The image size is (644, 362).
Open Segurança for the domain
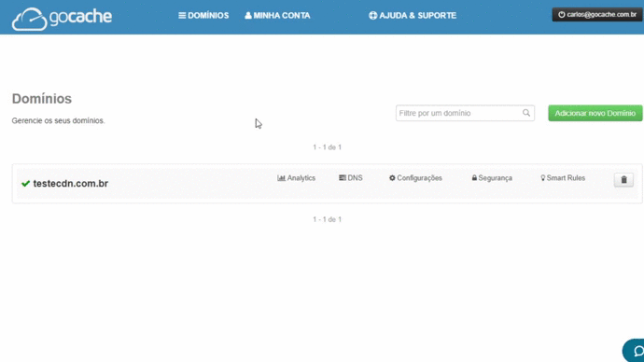pos(492,178)
